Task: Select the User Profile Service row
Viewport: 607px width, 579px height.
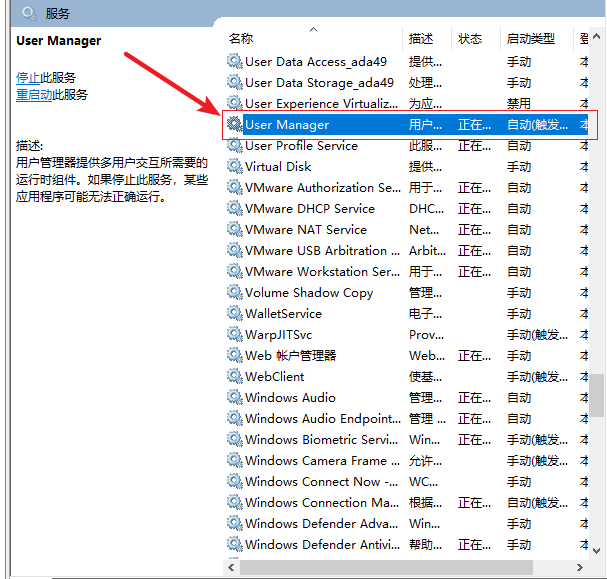Action: tap(301, 146)
